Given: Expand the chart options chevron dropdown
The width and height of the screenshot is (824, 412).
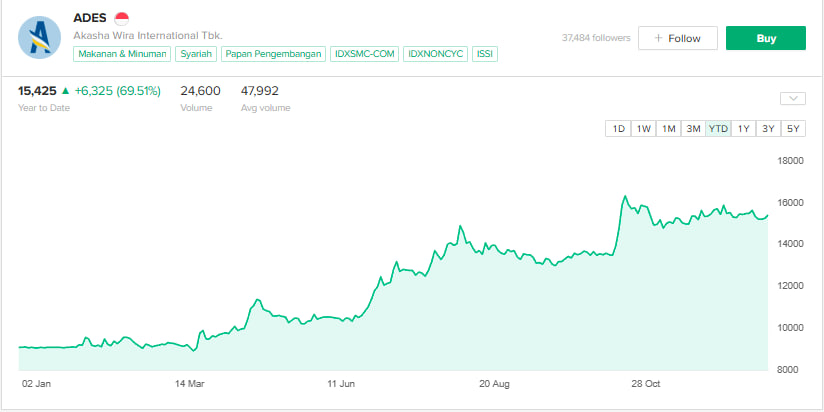Looking at the screenshot, I should (x=792, y=98).
